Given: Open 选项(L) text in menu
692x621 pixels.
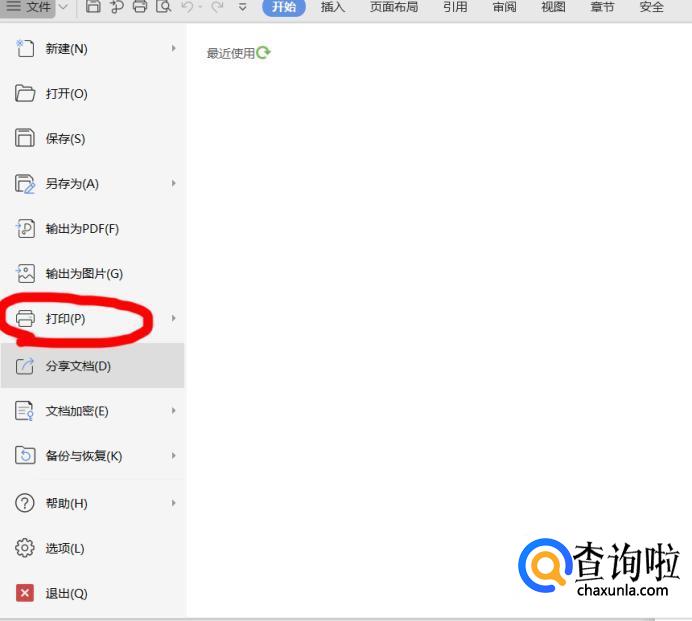Looking at the screenshot, I should pyautogui.click(x=65, y=549).
